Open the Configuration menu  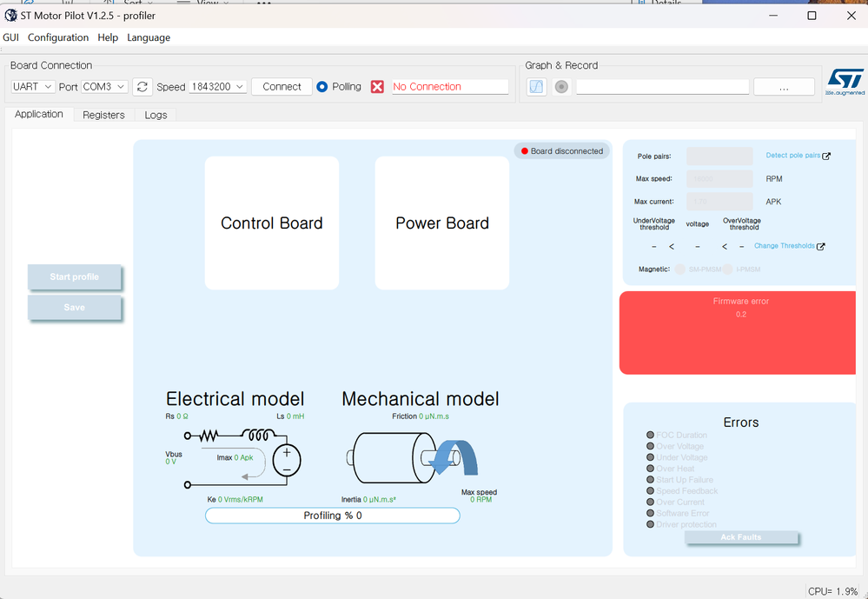click(58, 37)
